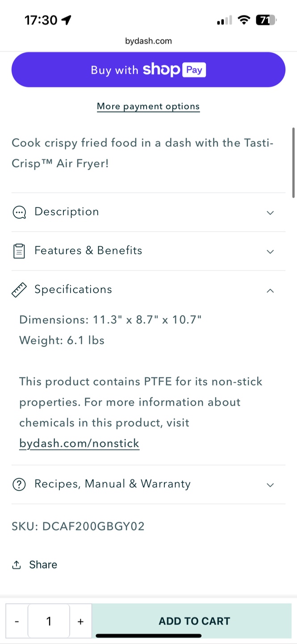Image resolution: width=297 pixels, height=644 pixels.
Task: Tap the Share upload icon
Action: [17, 565]
